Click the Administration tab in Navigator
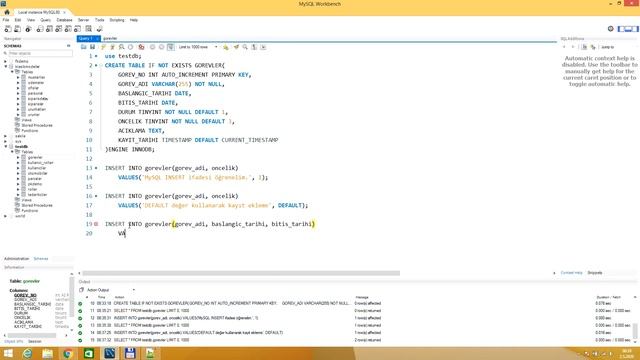 (x=16, y=259)
